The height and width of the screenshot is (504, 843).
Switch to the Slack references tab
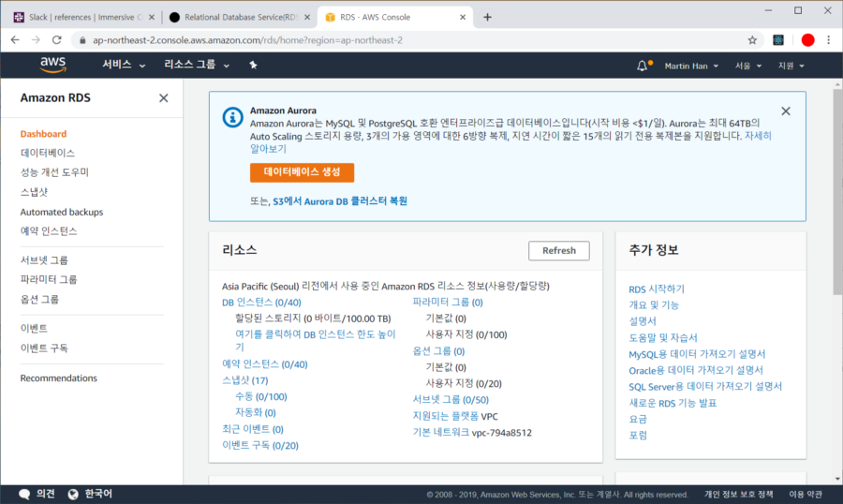pyautogui.click(x=85, y=17)
